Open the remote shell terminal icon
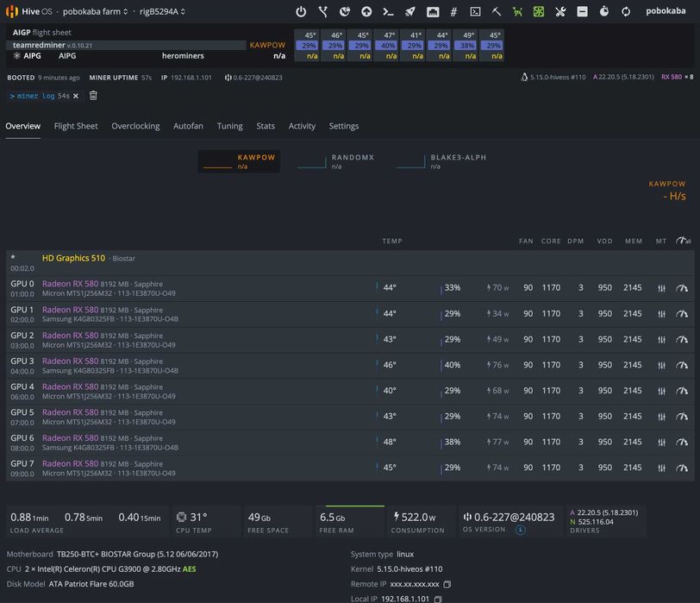 (476, 11)
